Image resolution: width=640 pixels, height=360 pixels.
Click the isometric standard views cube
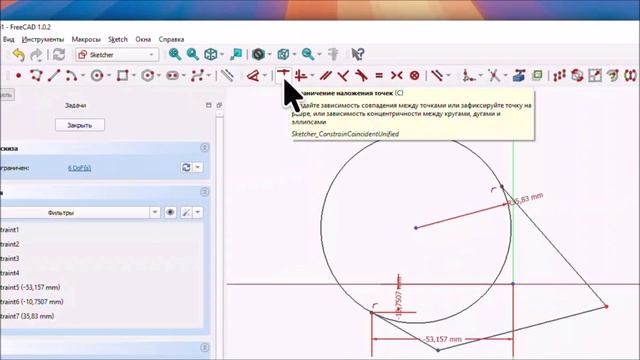click(x=211, y=54)
